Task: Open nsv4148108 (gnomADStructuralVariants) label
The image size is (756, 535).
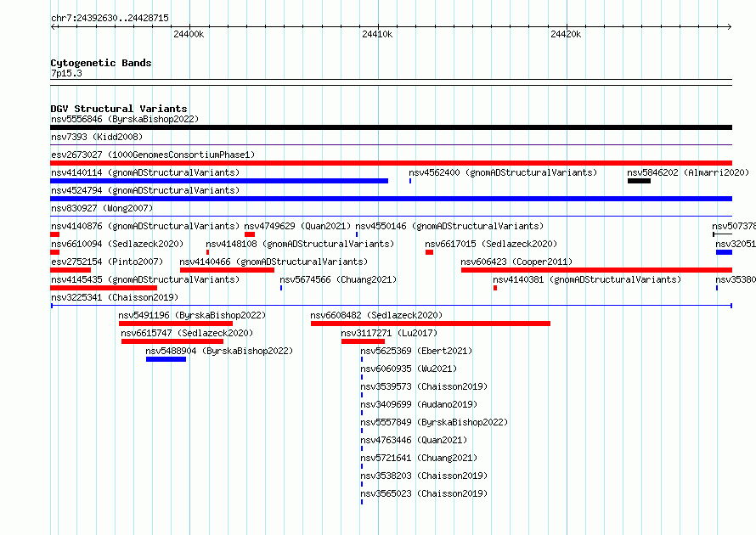Action: coord(300,244)
